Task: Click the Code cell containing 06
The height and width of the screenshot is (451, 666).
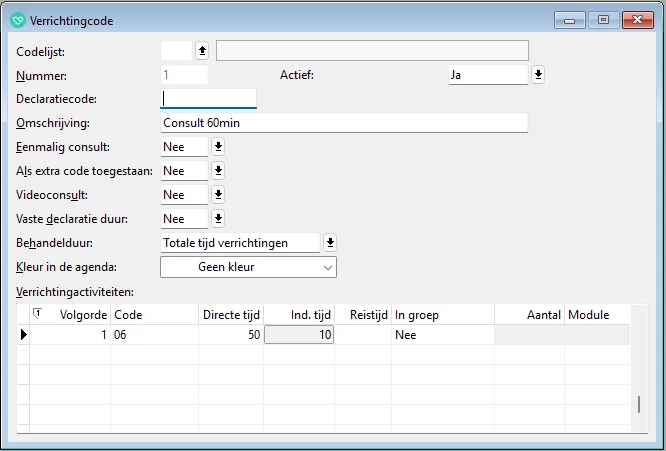Action: 154,336
